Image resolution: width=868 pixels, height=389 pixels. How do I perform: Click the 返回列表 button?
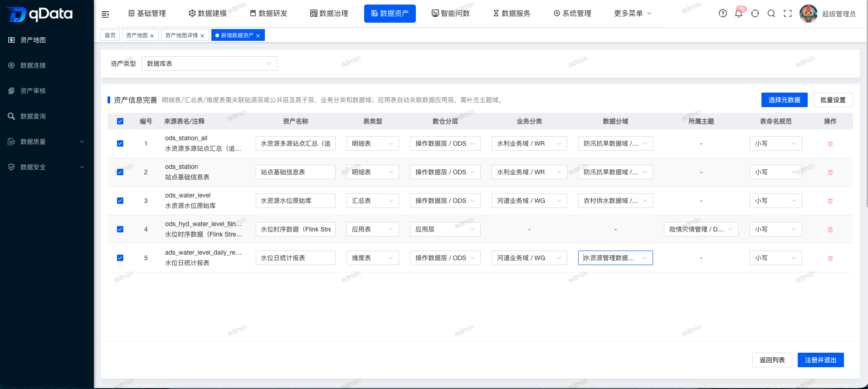[x=772, y=360]
